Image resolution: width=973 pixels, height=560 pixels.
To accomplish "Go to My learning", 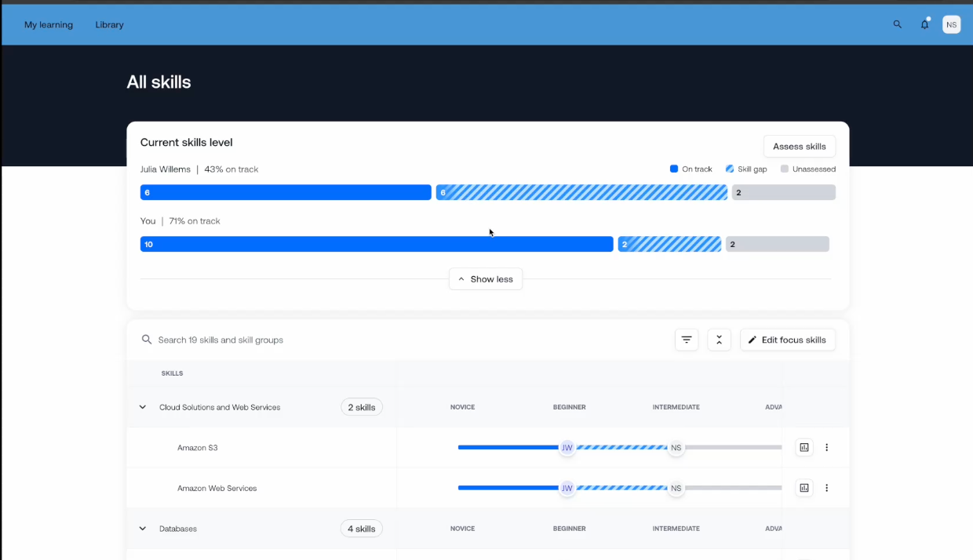I will (49, 24).
